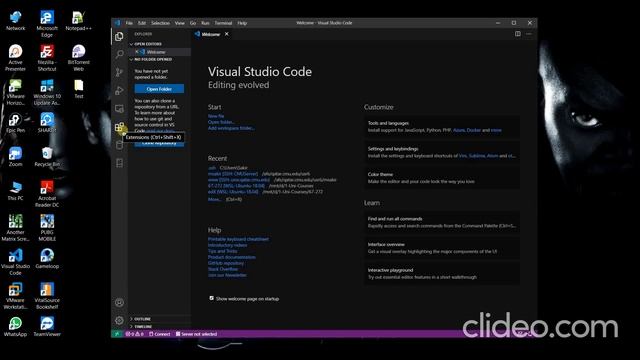Click errors and warnings count in status bar
The image size is (640, 360).
[134, 334]
